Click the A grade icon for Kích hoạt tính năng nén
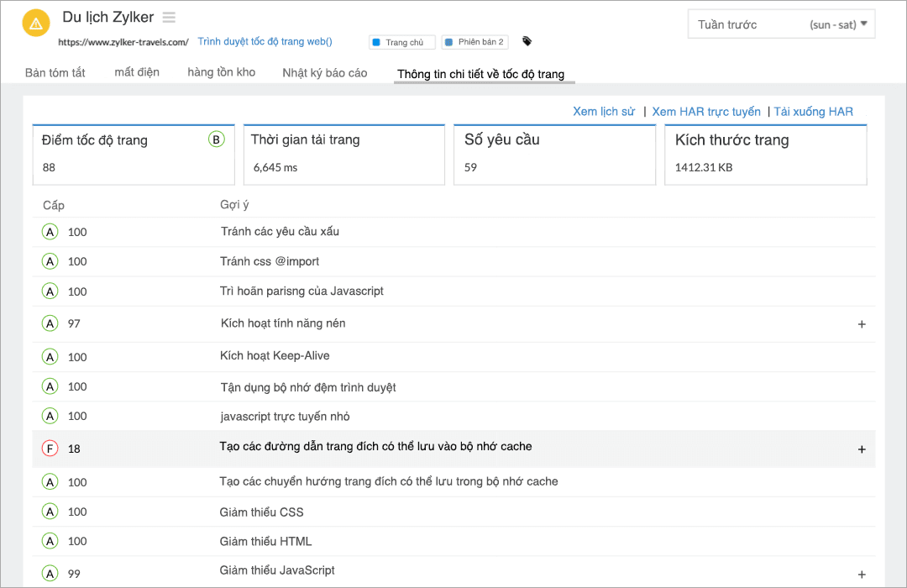This screenshot has height=588, width=907. point(50,323)
